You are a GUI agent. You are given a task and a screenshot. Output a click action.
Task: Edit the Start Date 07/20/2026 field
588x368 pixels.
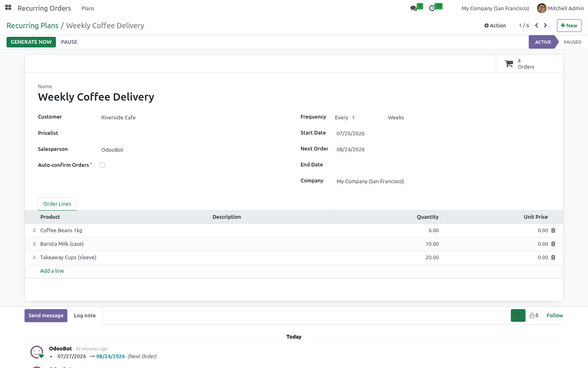click(443, 133)
